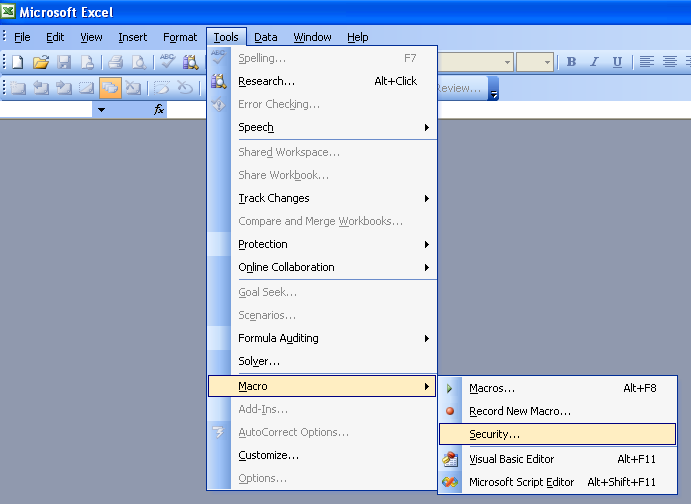Click the New Comment reviewing icon

[18, 88]
